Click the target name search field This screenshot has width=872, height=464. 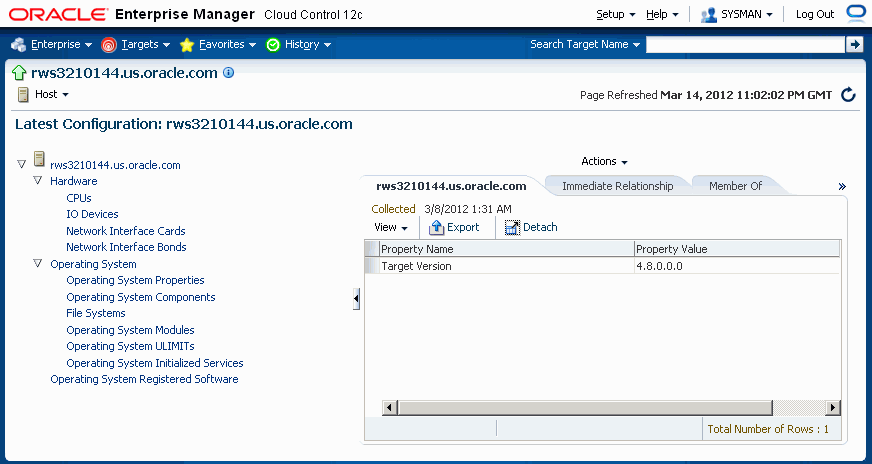pyautogui.click(x=745, y=45)
